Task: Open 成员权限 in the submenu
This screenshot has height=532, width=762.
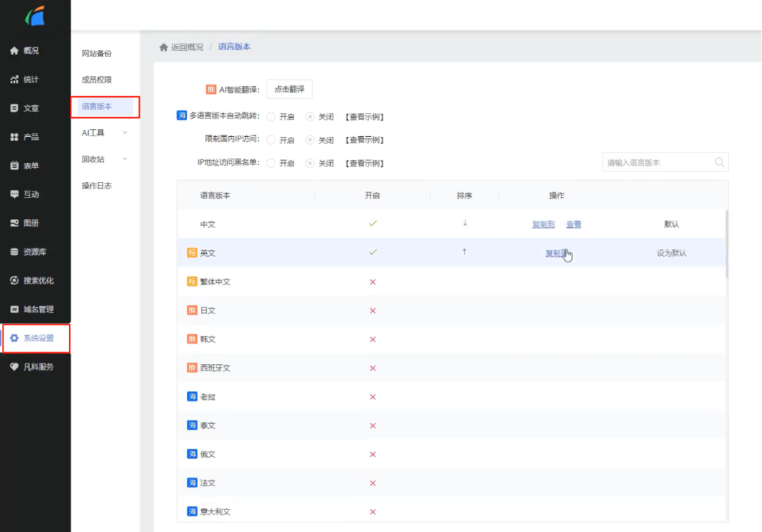Action: 97,80
